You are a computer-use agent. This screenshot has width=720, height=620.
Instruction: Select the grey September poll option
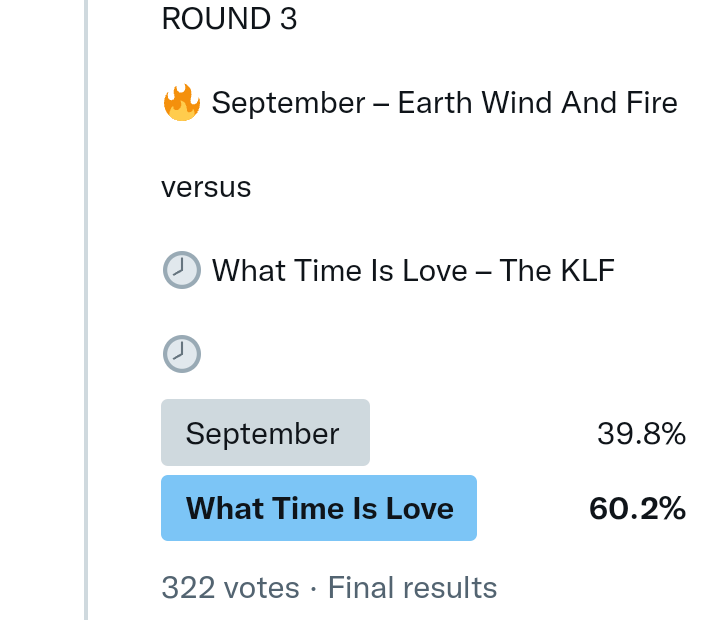tap(265, 433)
